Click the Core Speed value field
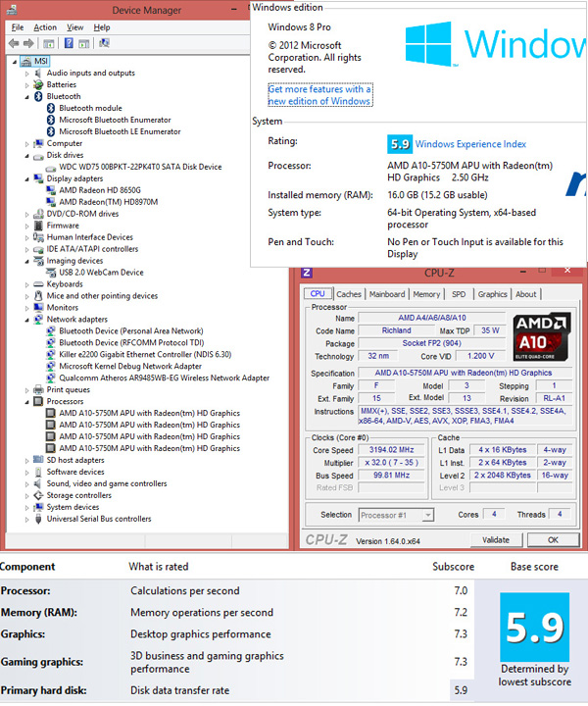 point(391,450)
